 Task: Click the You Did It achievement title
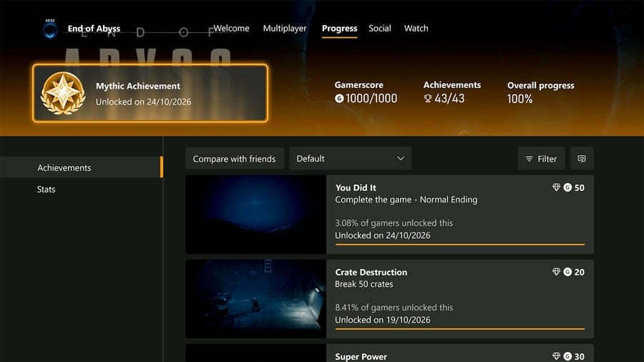(x=356, y=187)
